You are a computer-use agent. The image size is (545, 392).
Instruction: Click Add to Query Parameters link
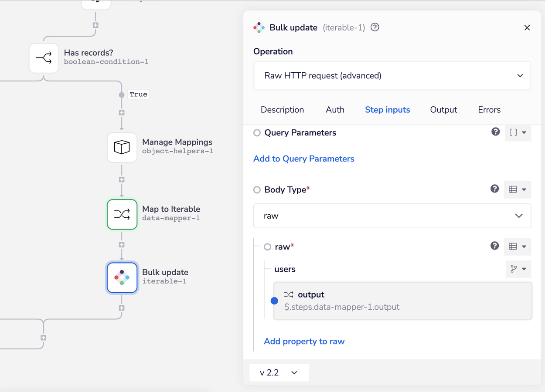click(304, 159)
